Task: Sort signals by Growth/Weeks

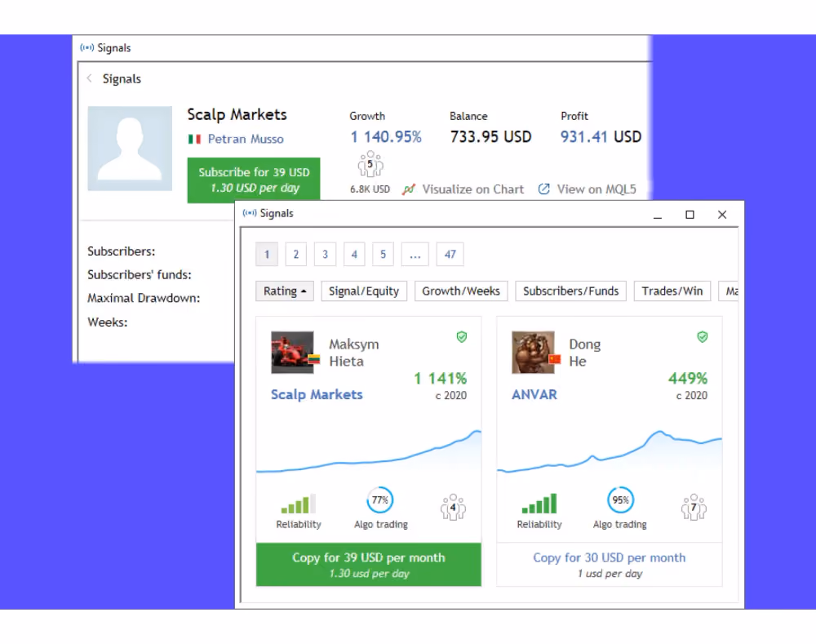Action: (x=460, y=291)
